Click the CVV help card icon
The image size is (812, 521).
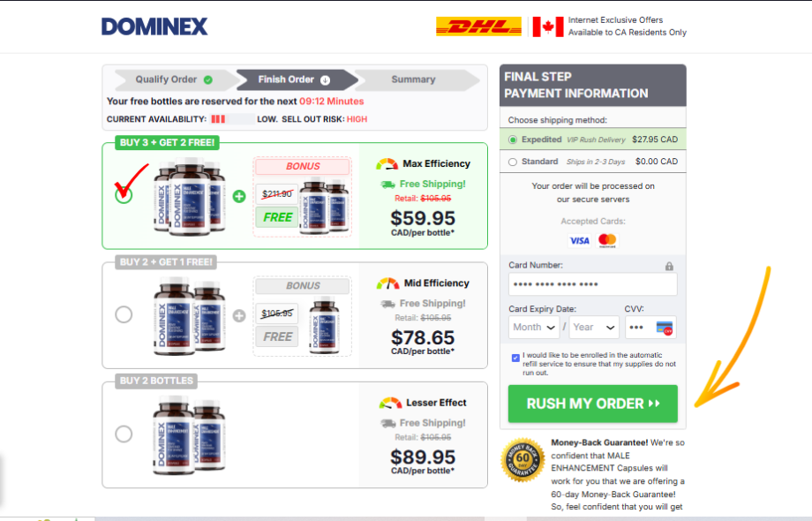665,328
